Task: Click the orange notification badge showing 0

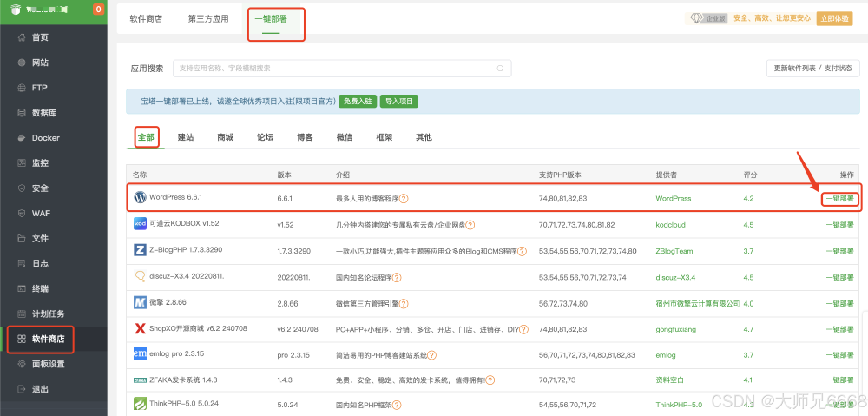Action: click(x=98, y=9)
